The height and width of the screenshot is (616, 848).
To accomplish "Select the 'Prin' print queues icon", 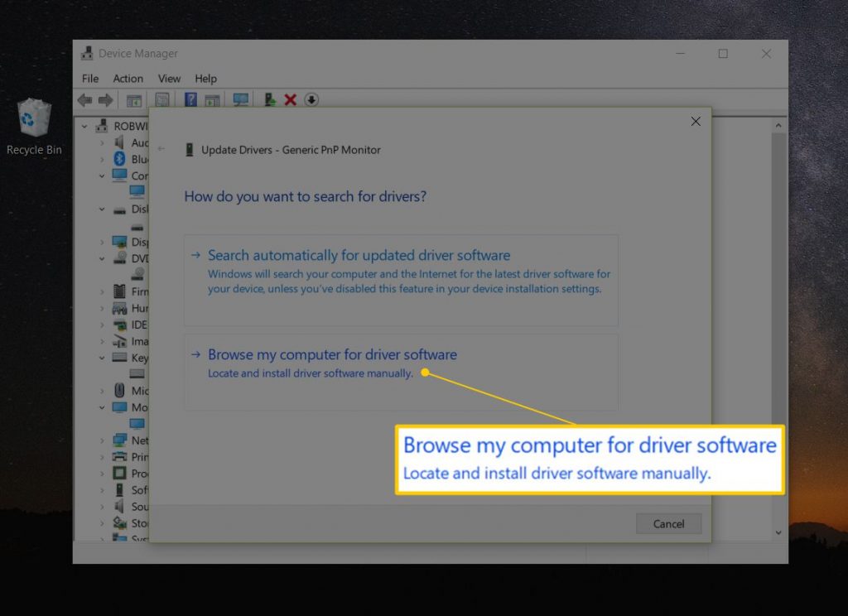I will [119, 456].
